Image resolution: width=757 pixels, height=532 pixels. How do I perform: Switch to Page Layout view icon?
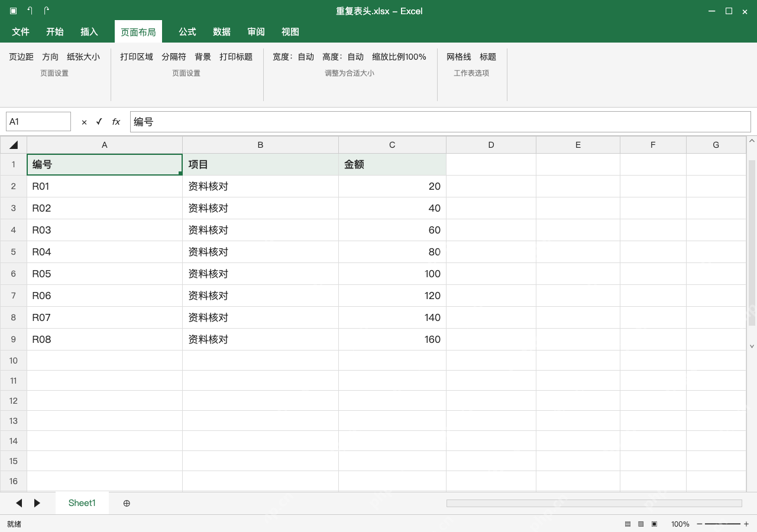point(641,524)
